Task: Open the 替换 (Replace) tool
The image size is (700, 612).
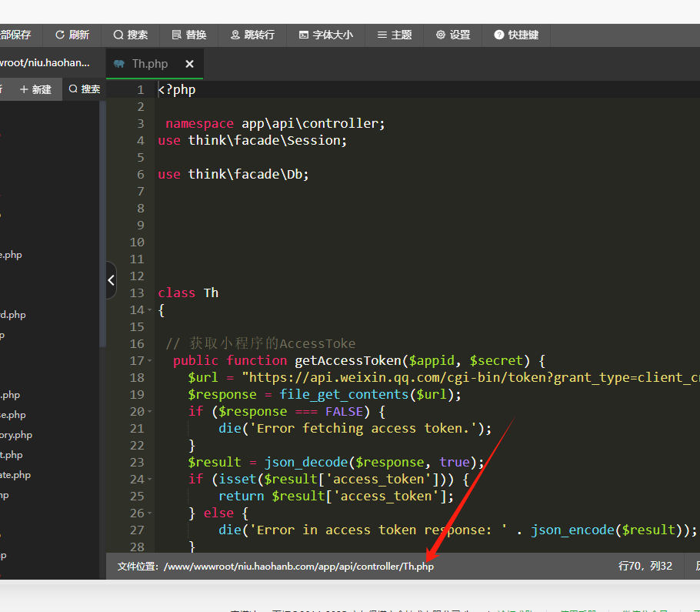Action: pyautogui.click(x=189, y=35)
